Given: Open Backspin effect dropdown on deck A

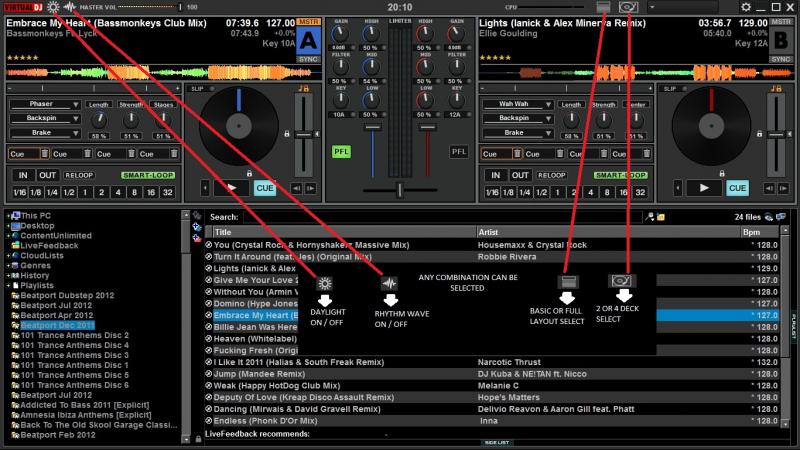Looking at the screenshot, I should pos(45,118).
